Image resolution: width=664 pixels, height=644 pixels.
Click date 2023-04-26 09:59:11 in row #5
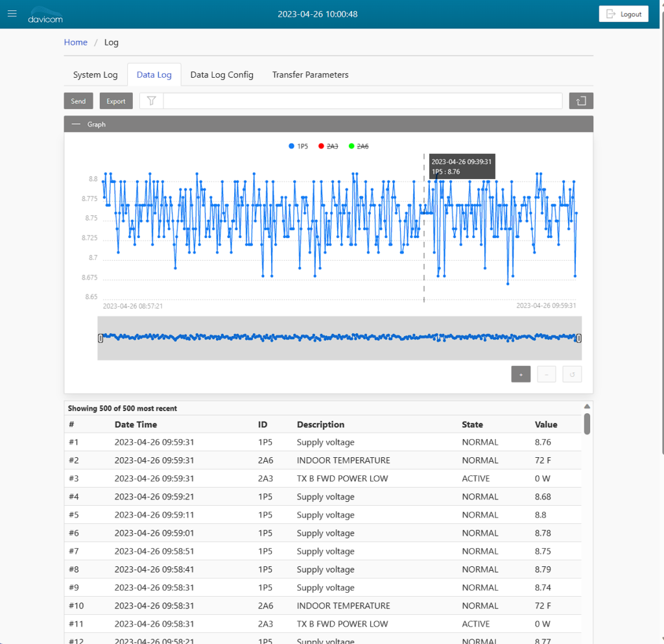coord(154,515)
